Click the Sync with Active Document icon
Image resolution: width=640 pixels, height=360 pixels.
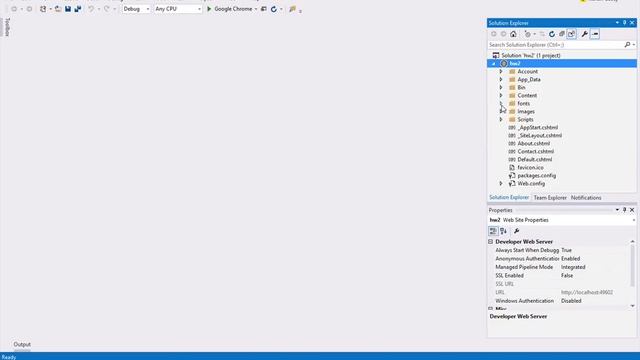[542, 34]
